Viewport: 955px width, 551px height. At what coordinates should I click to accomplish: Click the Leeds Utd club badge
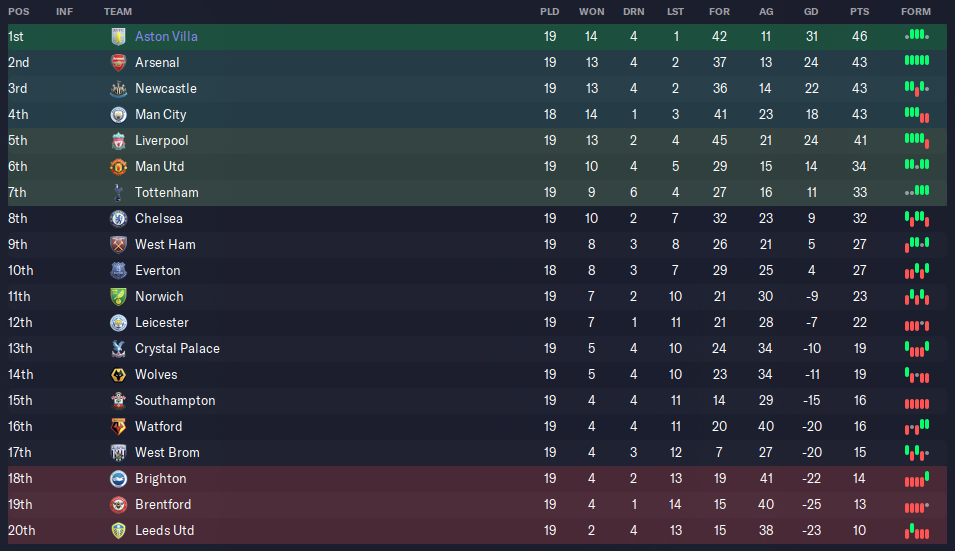tap(118, 531)
